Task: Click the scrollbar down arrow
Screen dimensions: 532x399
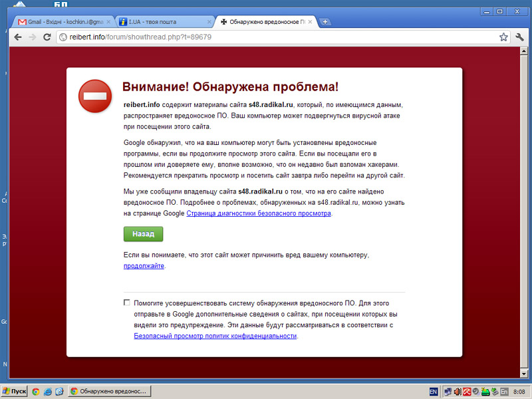Action: click(x=523, y=374)
